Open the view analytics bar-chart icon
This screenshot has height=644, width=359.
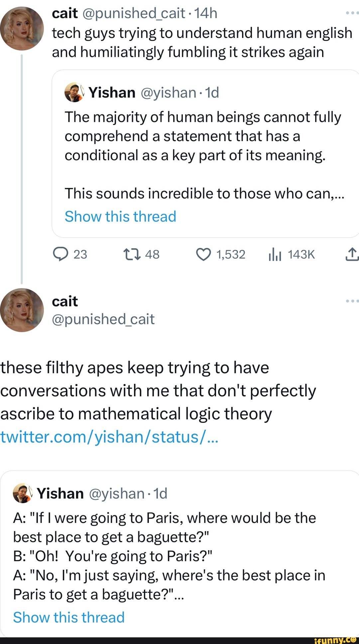pos(275,255)
